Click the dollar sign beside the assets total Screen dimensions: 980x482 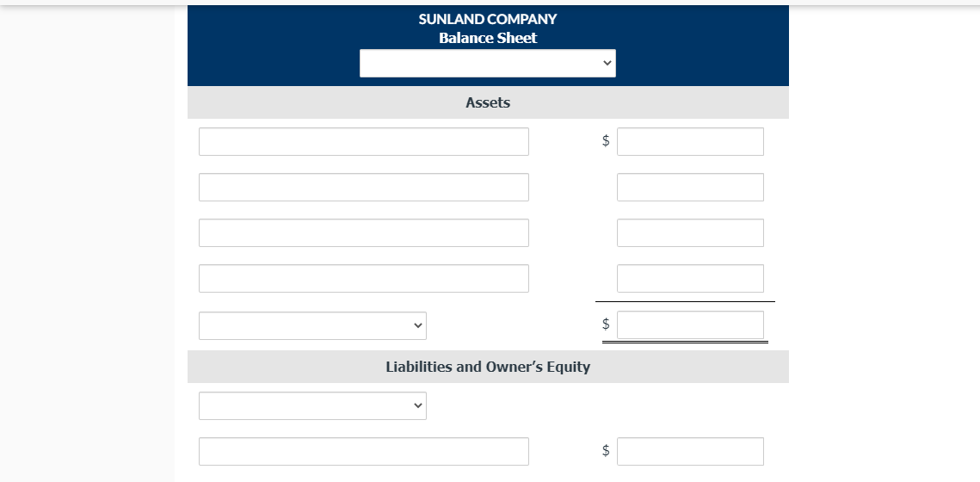(606, 324)
